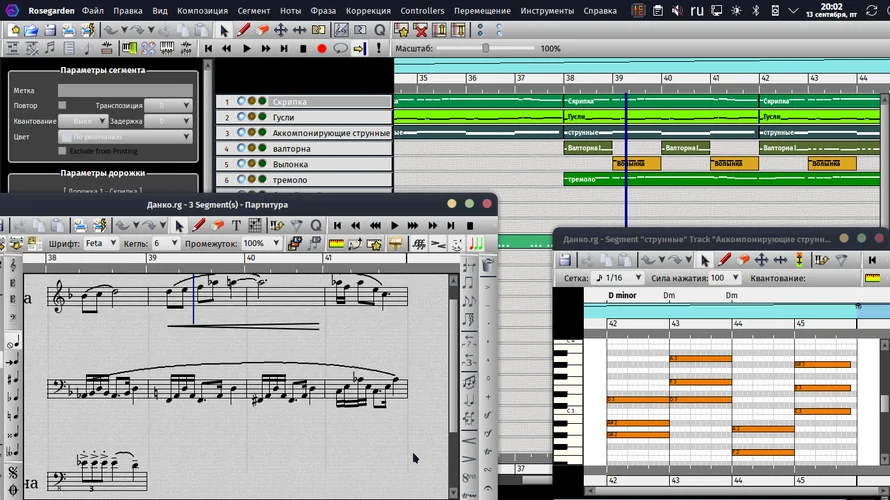Viewport: 890px width, 500px height.
Task: Open the Цвет color dropdown
Action: [x=125, y=136]
